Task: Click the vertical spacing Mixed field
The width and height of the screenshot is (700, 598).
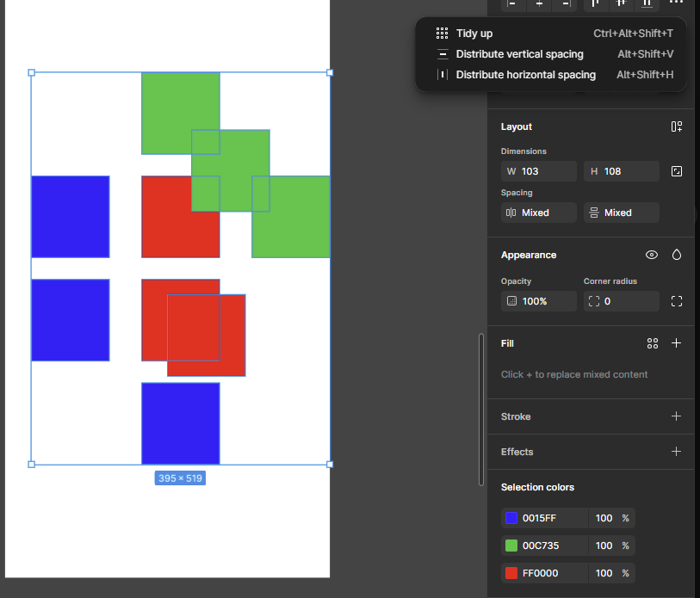Action: (622, 213)
